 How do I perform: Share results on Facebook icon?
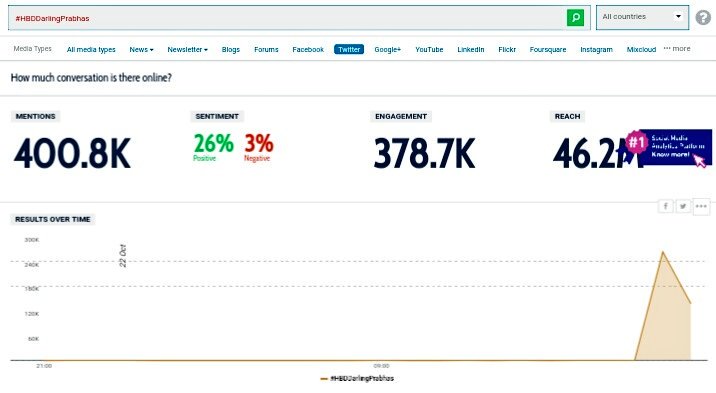tap(666, 206)
